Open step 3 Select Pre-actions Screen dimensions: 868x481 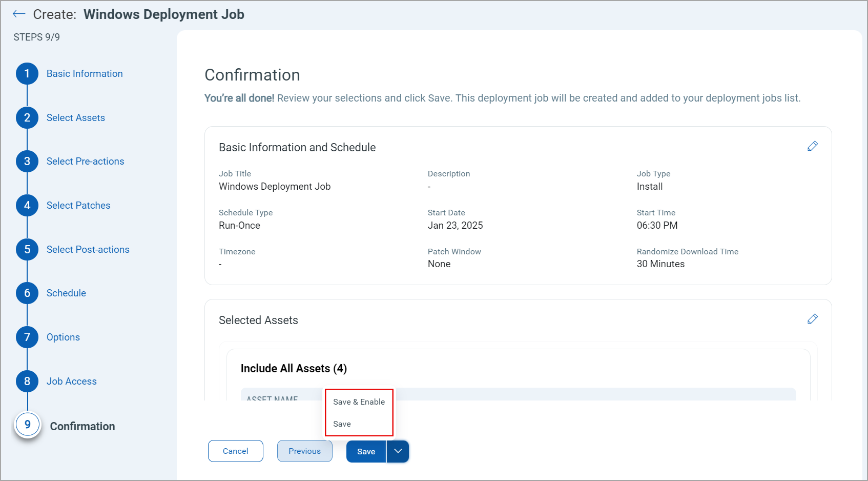coord(27,161)
